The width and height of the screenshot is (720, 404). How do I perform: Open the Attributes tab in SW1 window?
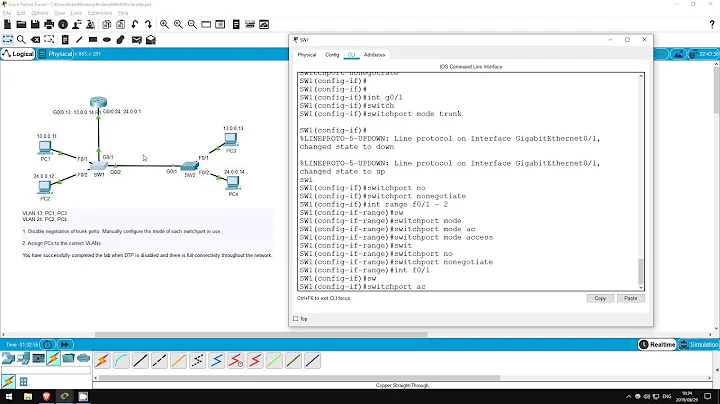coord(374,55)
